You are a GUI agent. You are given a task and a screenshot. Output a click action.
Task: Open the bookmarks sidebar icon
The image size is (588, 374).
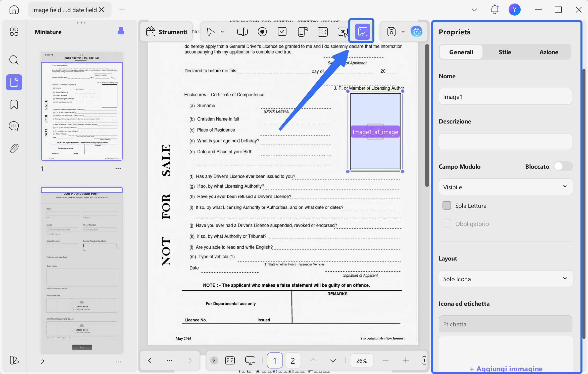pos(14,104)
